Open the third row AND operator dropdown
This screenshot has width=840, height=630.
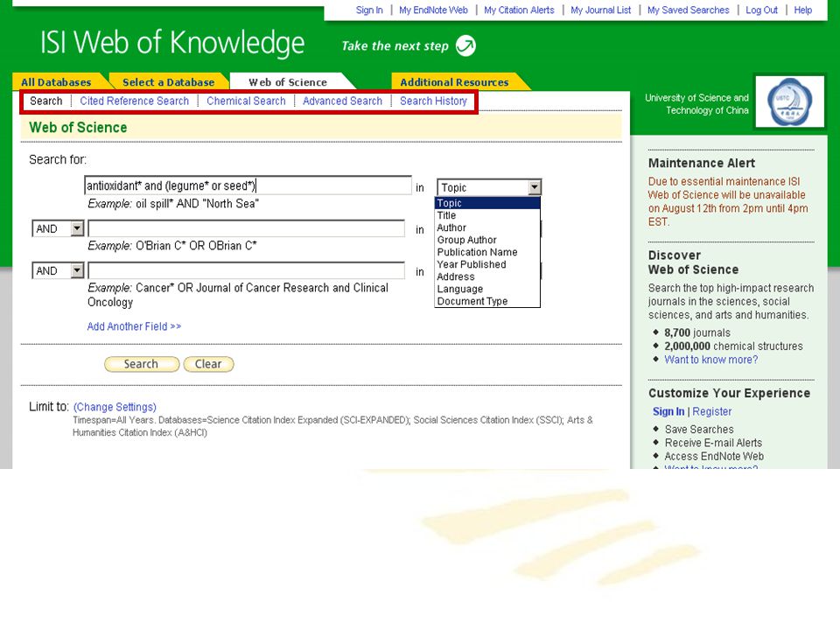(x=77, y=270)
